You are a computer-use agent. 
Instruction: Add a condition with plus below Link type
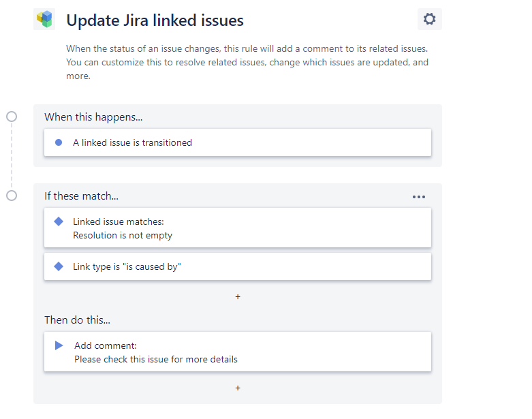click(238, 297)
